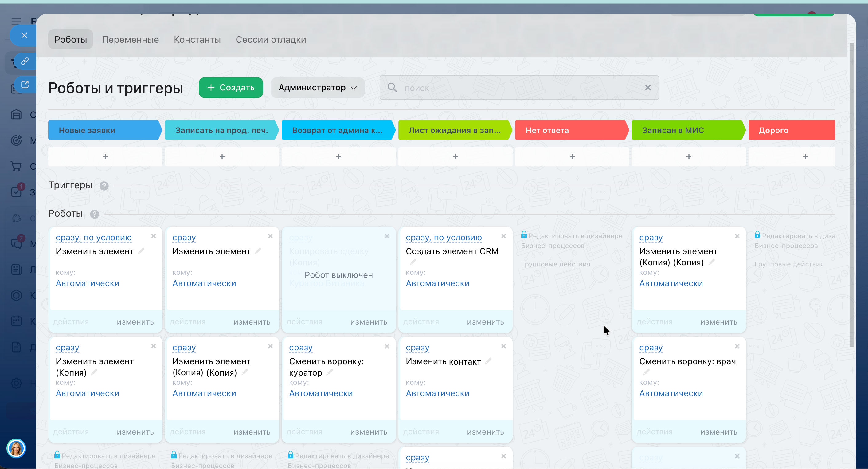Click the blue close slider button
Viewport: 868px width, 469px height.
[x=24, y=35]
